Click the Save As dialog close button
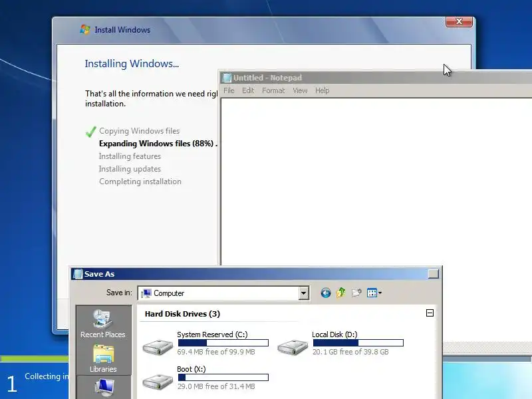The image size is (532, 399). 434,274
